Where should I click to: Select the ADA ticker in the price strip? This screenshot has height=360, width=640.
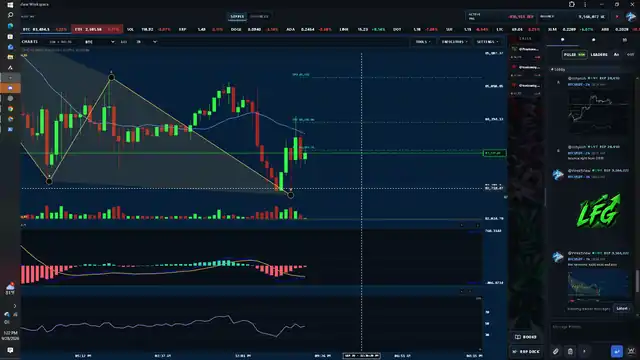309,29
